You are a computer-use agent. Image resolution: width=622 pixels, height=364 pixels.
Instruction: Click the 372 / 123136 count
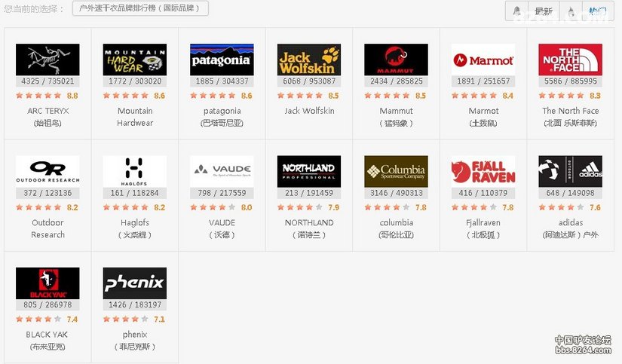[47, 193]
